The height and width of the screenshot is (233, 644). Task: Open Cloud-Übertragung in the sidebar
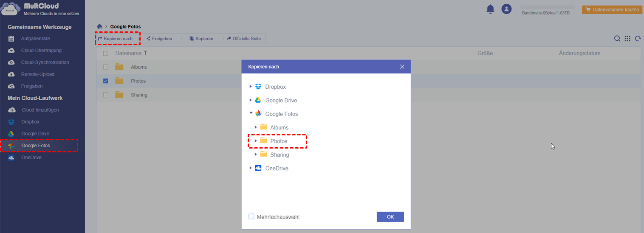[x=41, y=51]
